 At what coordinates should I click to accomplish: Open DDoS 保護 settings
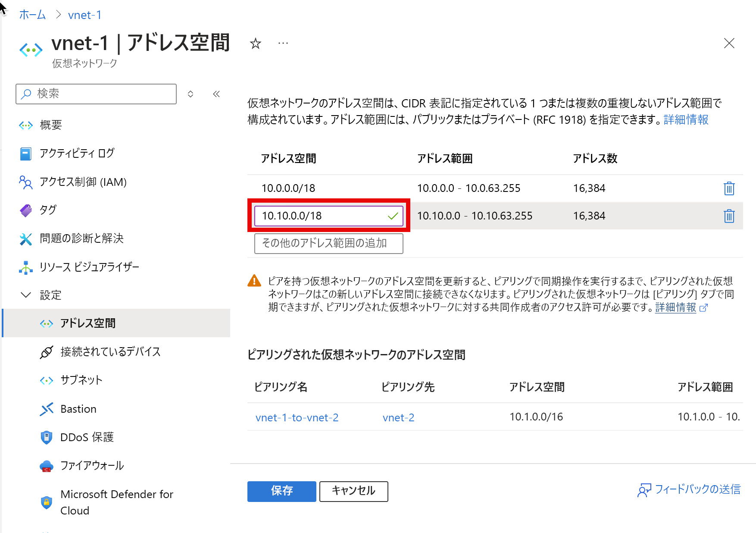[x=87, y=437]
